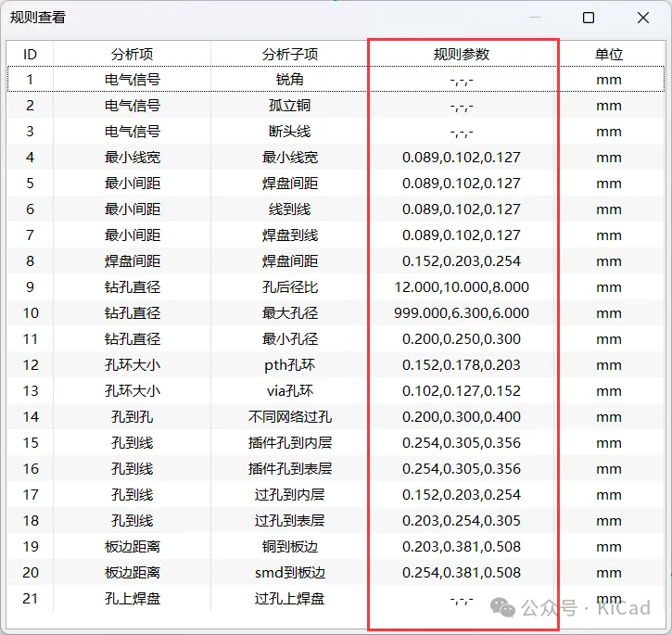Maximize the 规则查看 dialog window
672x635 pixels.
tap(589, 18)
